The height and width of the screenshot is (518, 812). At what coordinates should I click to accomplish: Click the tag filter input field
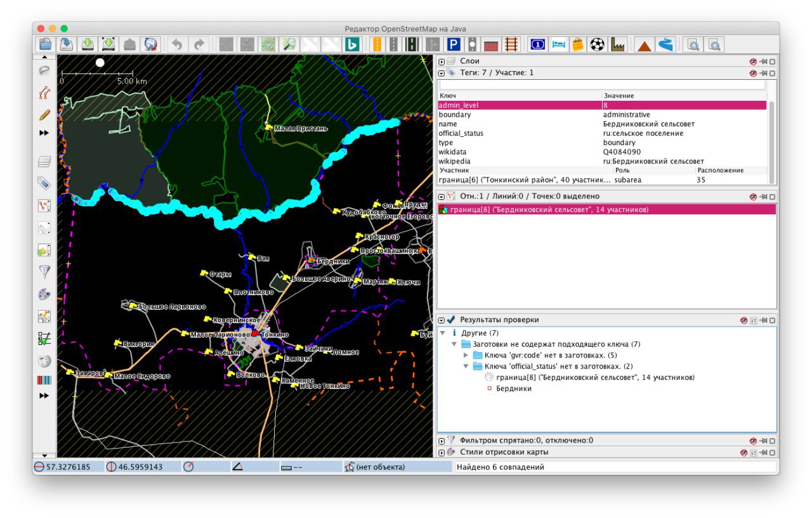[602, 84]
